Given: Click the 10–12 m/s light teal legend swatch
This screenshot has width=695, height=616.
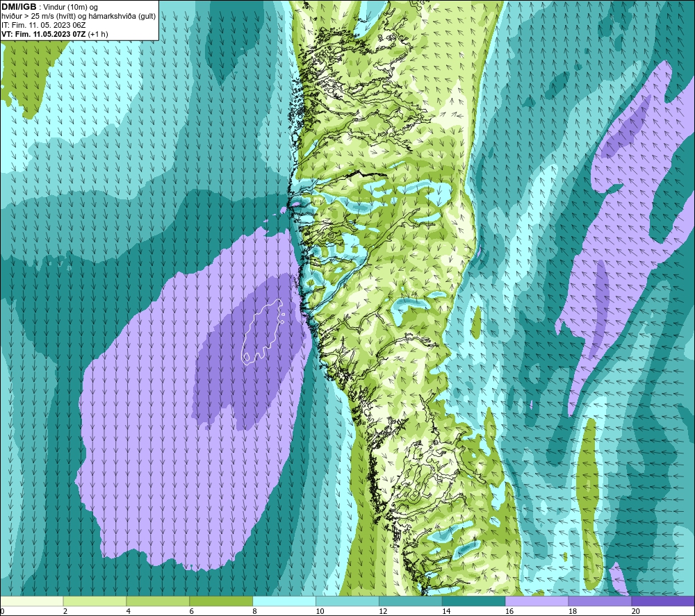Looking at the screenshot, I should click(347, 601).
